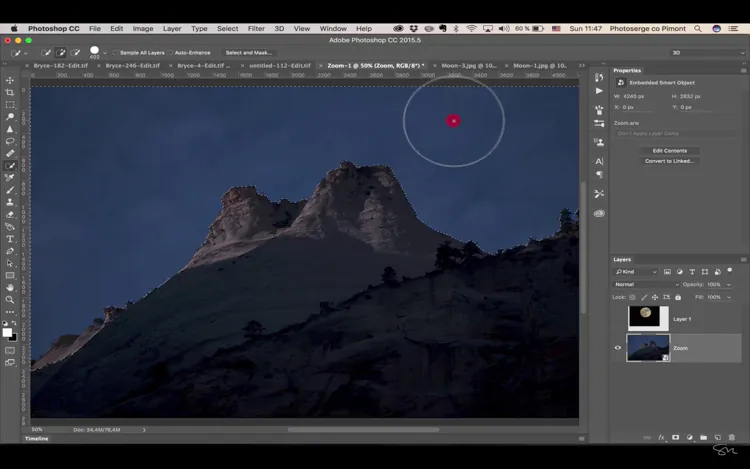The height and width of the screenshot is (469, 750).
Task: Open the Properties panel menu
Action: (743, 70)
